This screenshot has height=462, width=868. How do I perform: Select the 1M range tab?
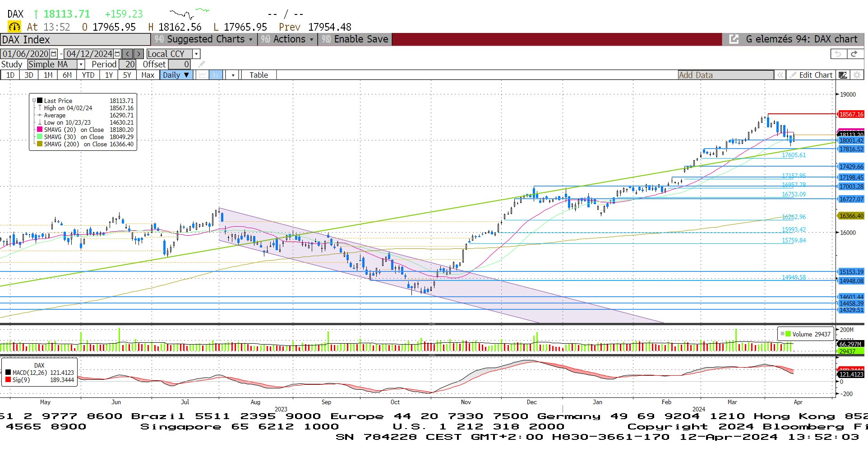(x=48, y=75)
